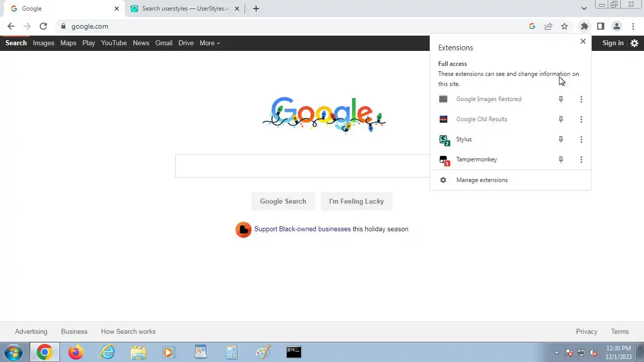Screen dimensions: 644x362
Task: Click the holiday Google doodle logo
Action: coord(324,115)
